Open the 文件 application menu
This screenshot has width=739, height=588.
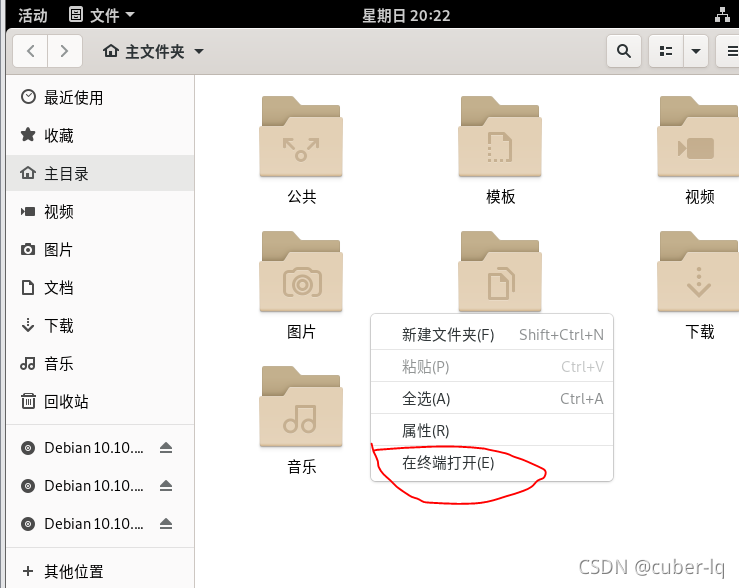pos(102,15)
